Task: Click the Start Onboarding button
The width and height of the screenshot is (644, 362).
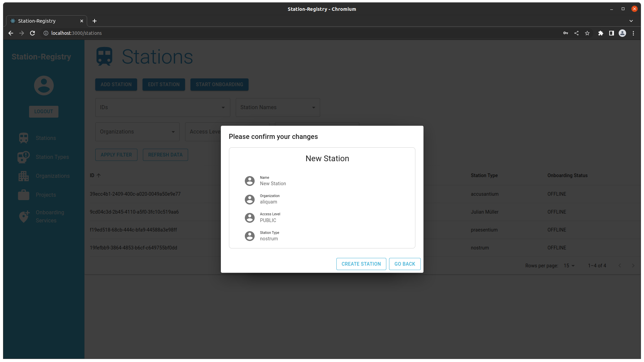Action: 220,85
